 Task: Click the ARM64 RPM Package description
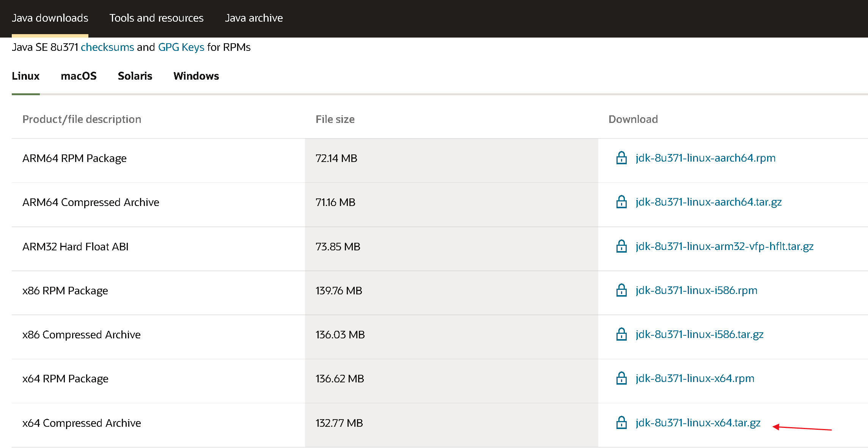tap(74, 158)
